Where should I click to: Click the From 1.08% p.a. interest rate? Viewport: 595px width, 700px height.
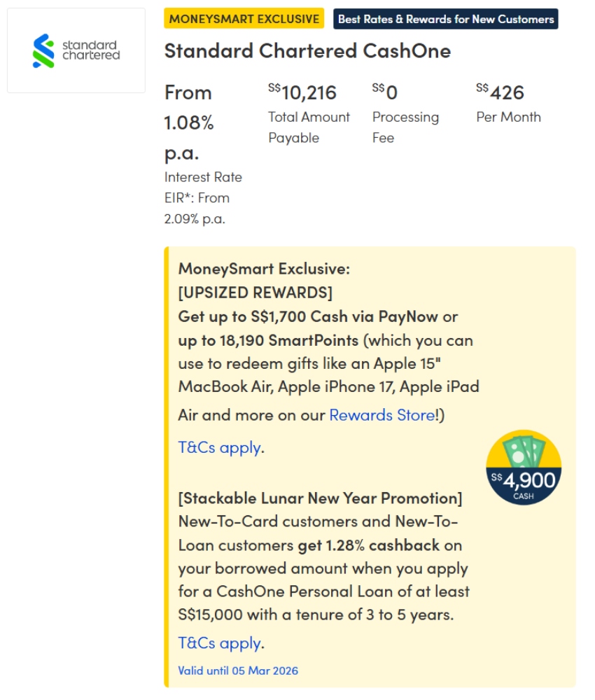click(189, 122)
